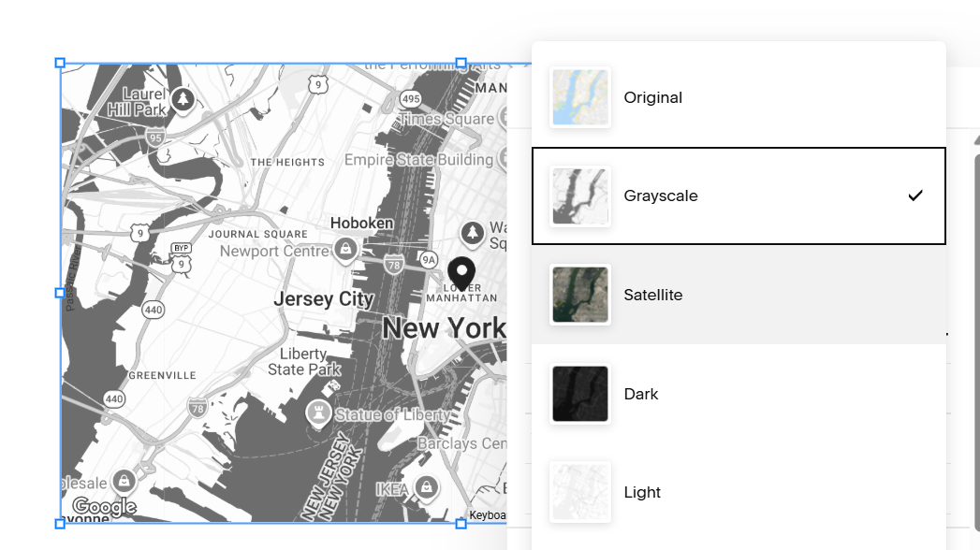This screenshot has height=550, width=980.
Task: Click the Interstate 95 shield icon
Action: [x=155, y=137]
